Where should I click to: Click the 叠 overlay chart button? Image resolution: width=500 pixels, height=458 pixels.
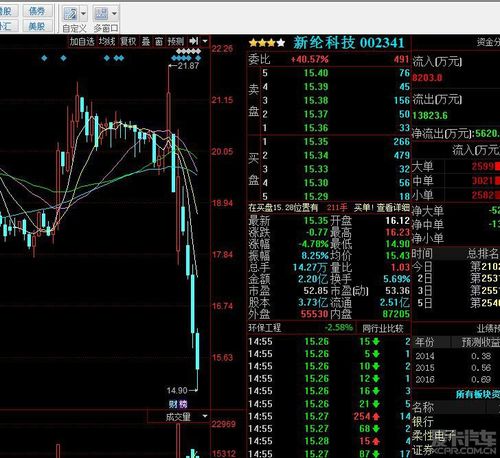(x=146, y=41)
